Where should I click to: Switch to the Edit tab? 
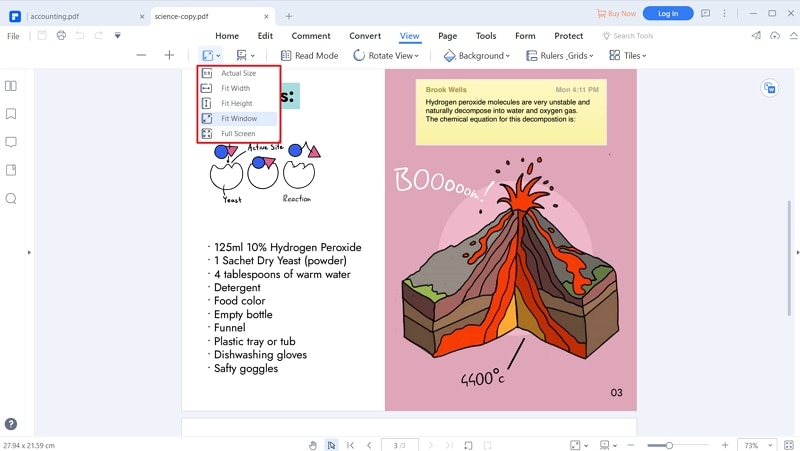click(265, 36)
